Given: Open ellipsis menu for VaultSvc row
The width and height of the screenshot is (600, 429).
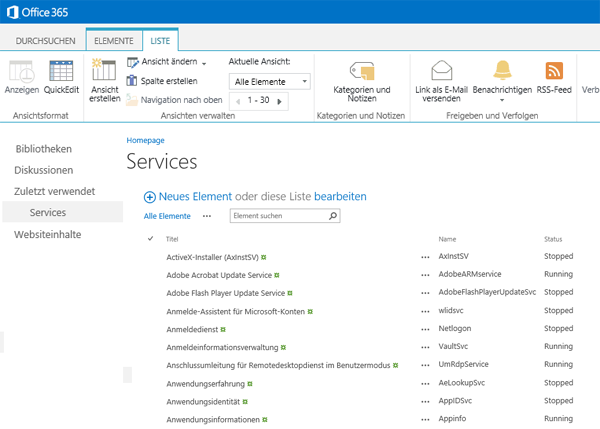Looking at the screenshot, I should [x=425, y=347].
